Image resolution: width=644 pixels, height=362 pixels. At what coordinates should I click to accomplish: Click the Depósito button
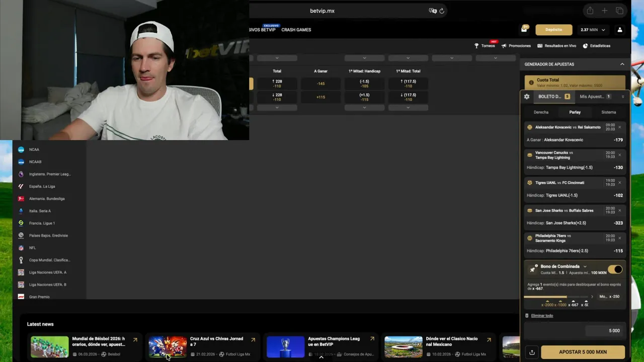(553, 30)
